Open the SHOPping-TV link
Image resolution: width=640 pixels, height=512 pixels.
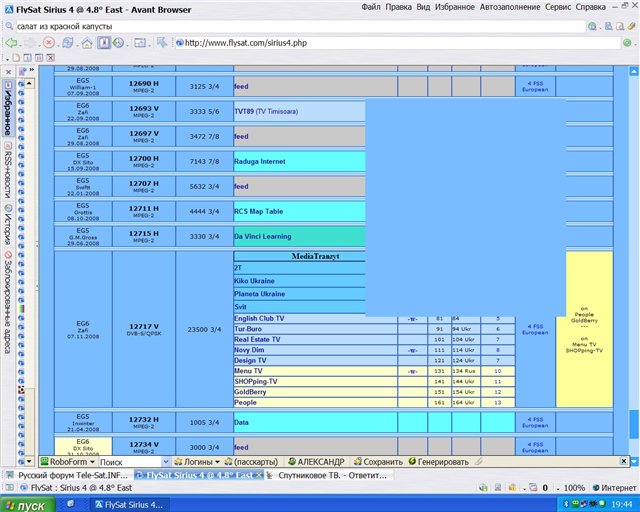click(x=256, y=381)
